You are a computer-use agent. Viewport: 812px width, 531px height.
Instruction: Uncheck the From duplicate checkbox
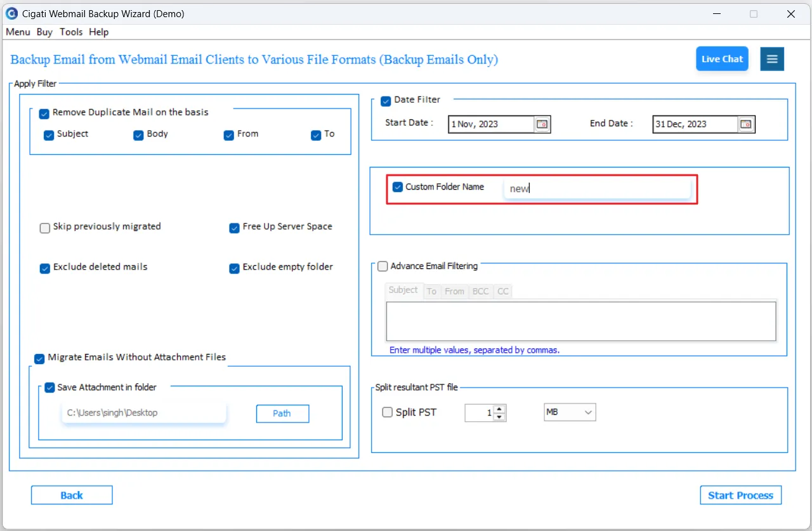coord(229,135)
